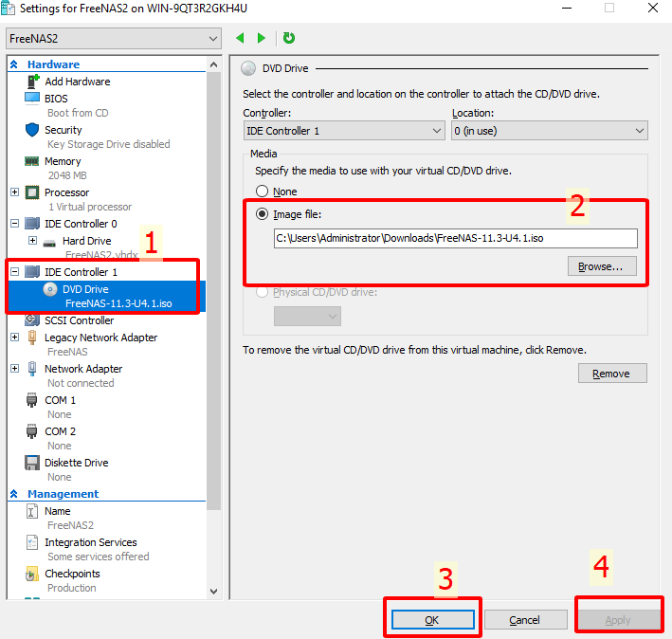The height and width of the screenshot is (639, 672).
Task: Click the green refresh icon
Action: (289, 38)
